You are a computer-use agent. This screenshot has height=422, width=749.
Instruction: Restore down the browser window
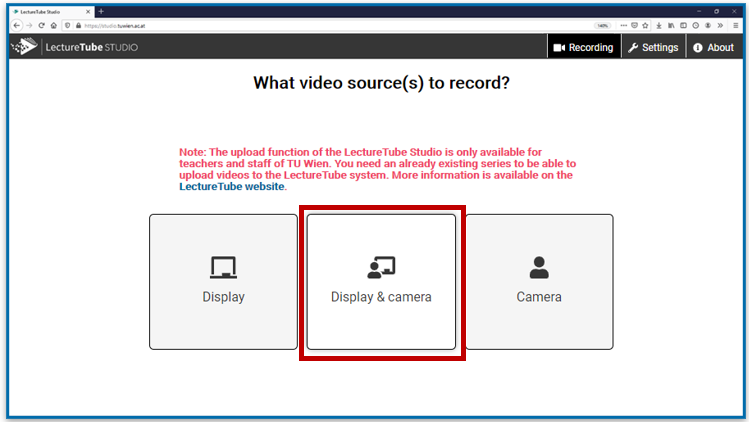717,11
